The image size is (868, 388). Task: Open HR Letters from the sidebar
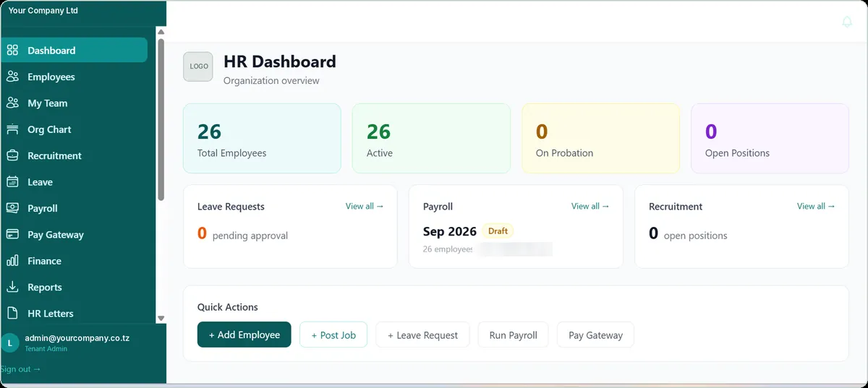point(75,314)
